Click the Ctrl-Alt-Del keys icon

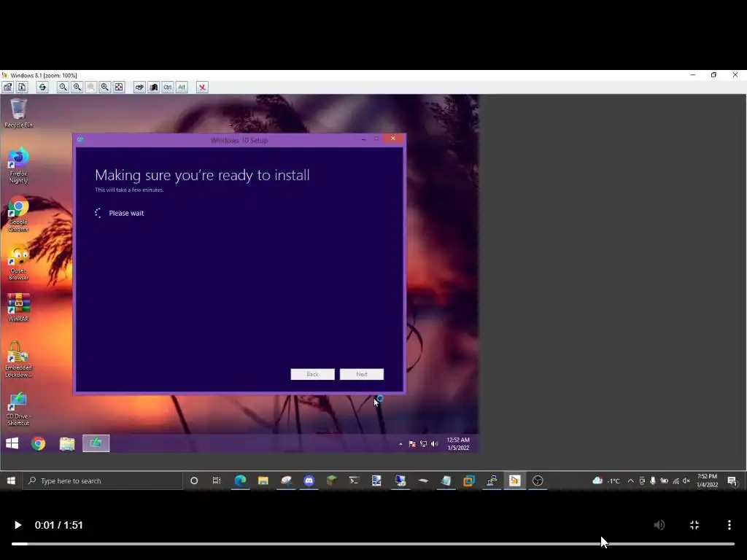pos(139,87)
